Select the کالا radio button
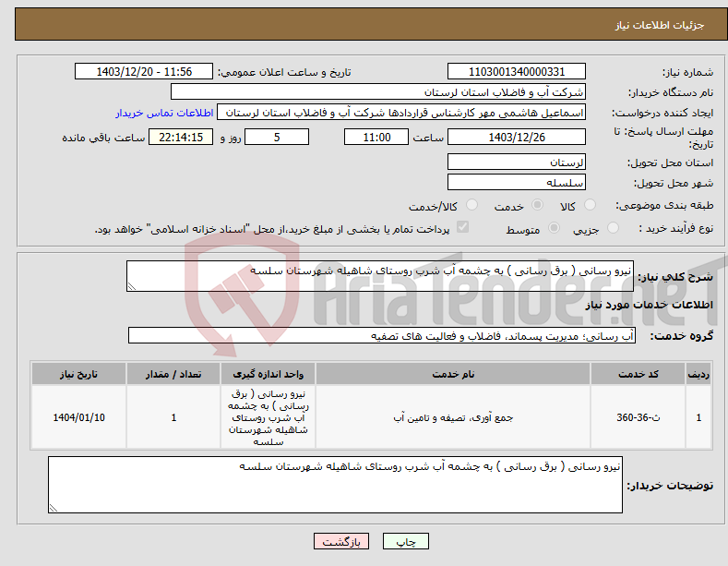 (x=590, y=204)
